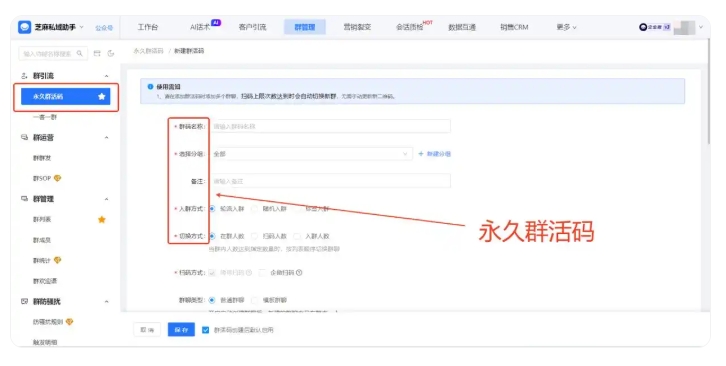Click the 永久群活码 breadcrumb link
Image resolution: width=726 pixels, height=366 pixels.
pos(148,51)
